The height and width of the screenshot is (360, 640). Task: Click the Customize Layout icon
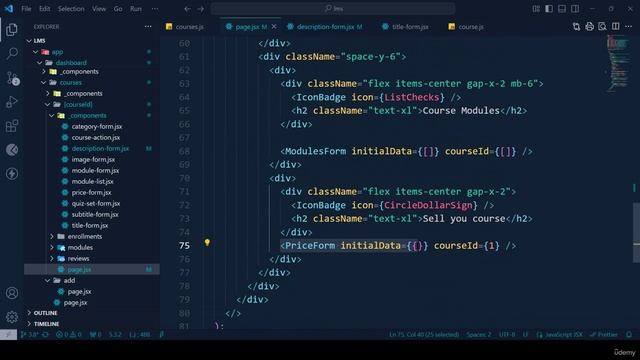point(536,9)
